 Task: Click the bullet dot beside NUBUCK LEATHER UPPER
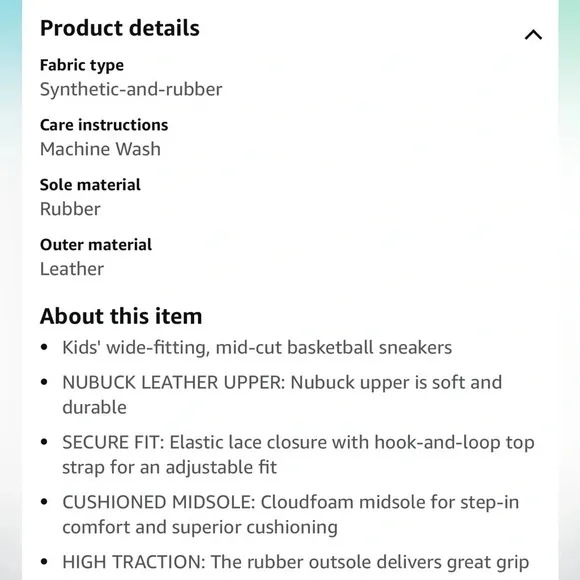[x=44, y=382]
